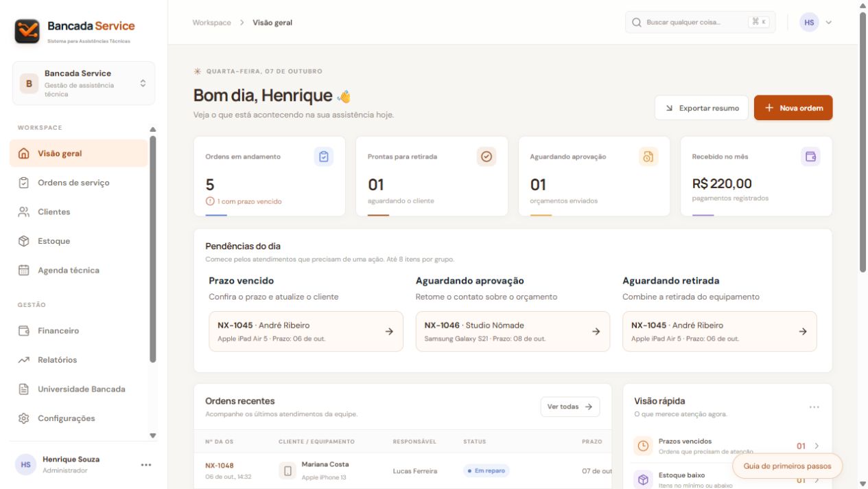
Task: Click the Visão geral home icon
Action: pos(24,153)
